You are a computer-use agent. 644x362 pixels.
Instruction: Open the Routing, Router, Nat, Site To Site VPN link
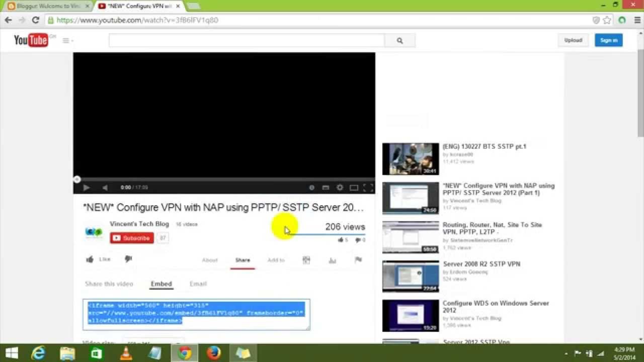click(x=492, y=228)
